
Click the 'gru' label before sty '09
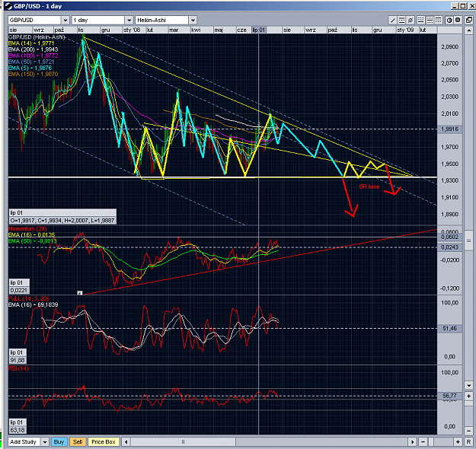click(x=377, y=30)
